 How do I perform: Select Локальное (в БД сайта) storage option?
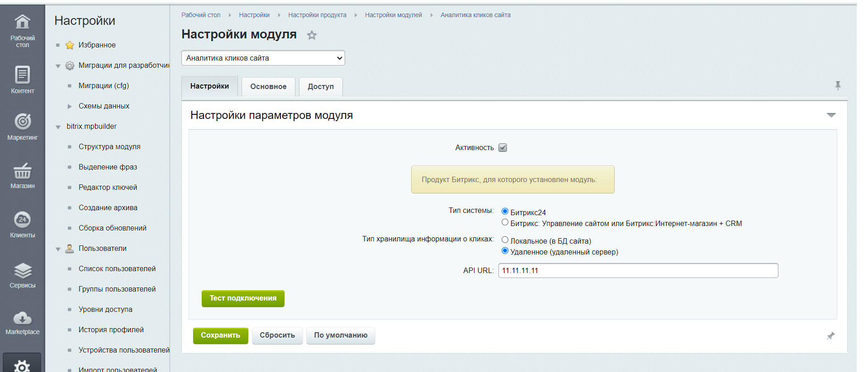505,240
